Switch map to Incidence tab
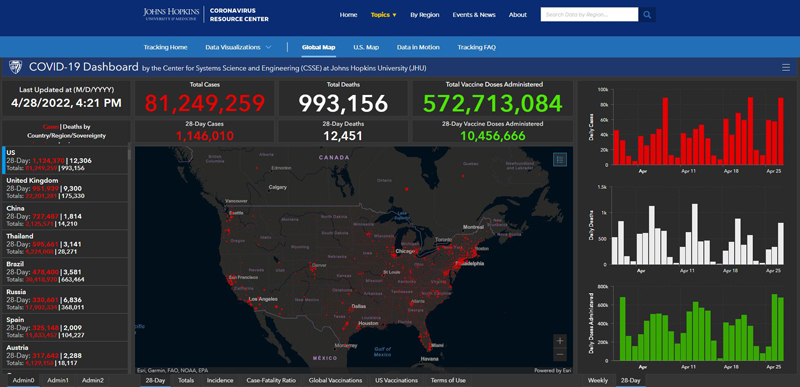Viewport: 800px width, 387px height. click(220, 380)
